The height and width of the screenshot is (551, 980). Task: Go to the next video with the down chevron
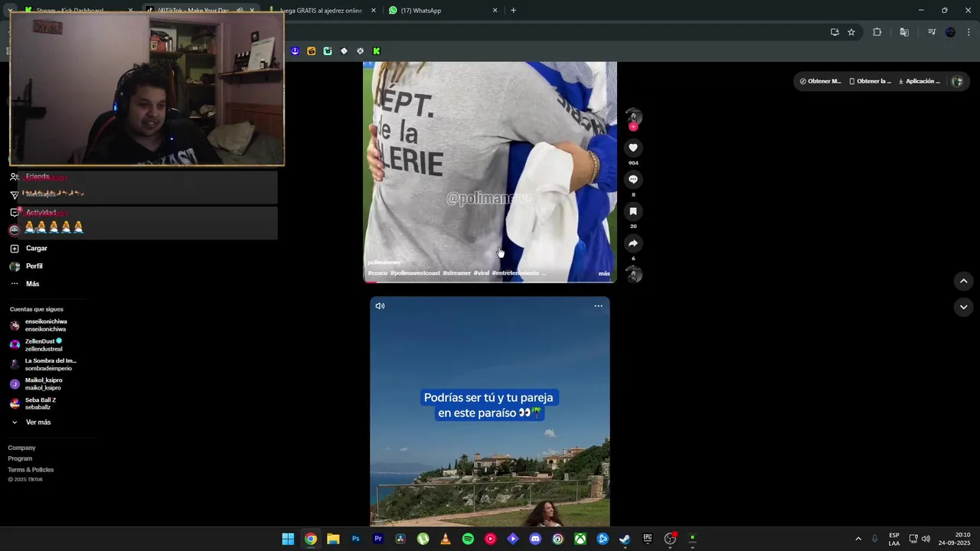[964, 307]
